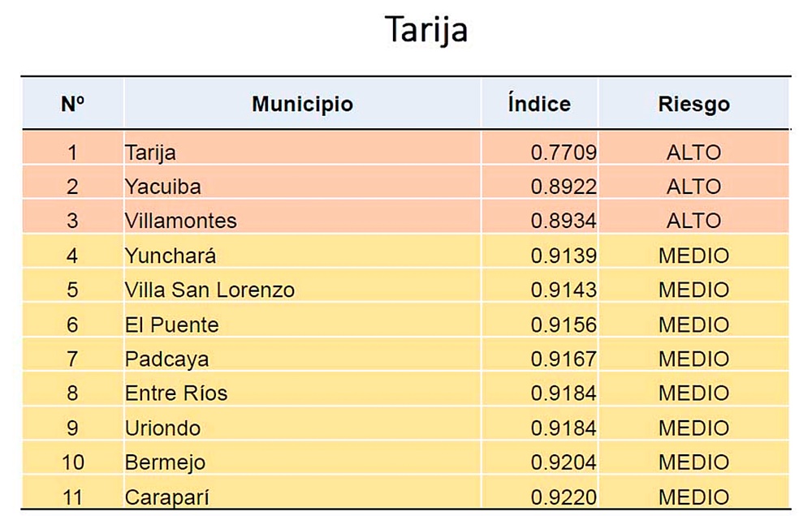Click the Índice column header
The image size is (812, 516).
point(540,104)
